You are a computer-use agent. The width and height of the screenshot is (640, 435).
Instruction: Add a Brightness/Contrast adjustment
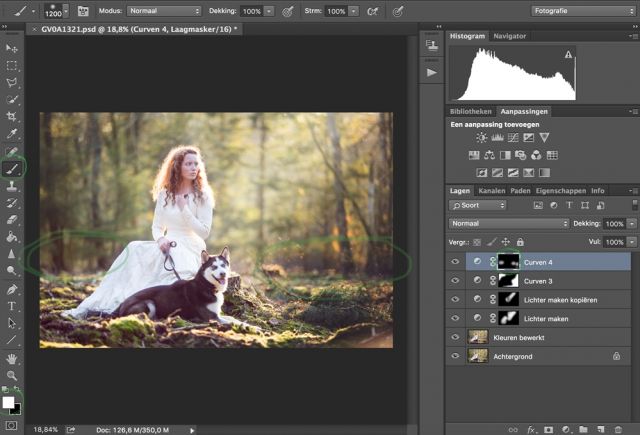coord(482,138)
